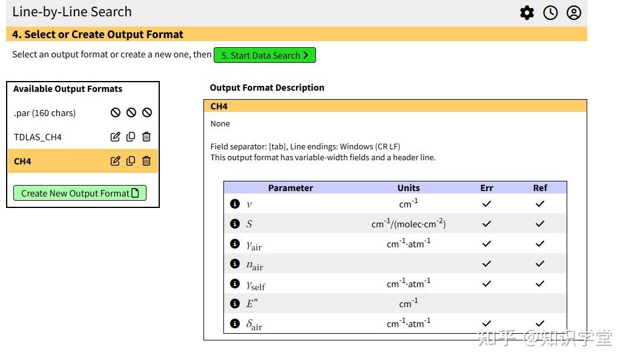Show info for the S parameter
Screen dimensions: 629x364
[x=235, y=224]
